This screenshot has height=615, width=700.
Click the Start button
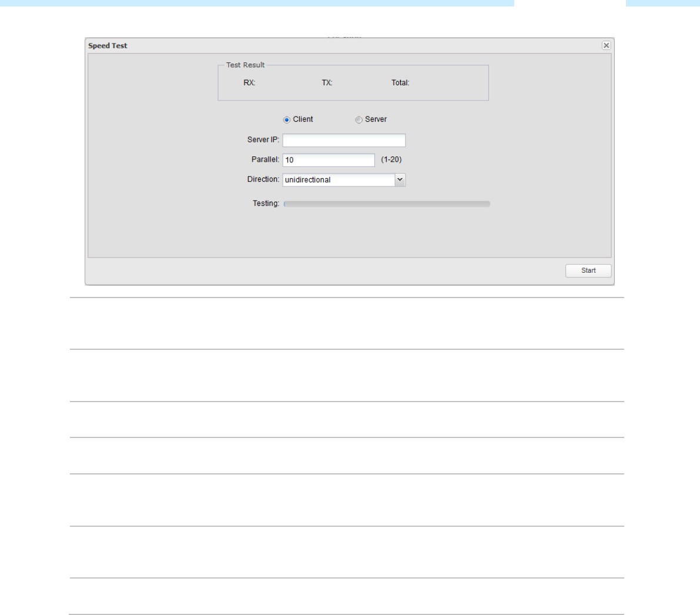[588, 270]
